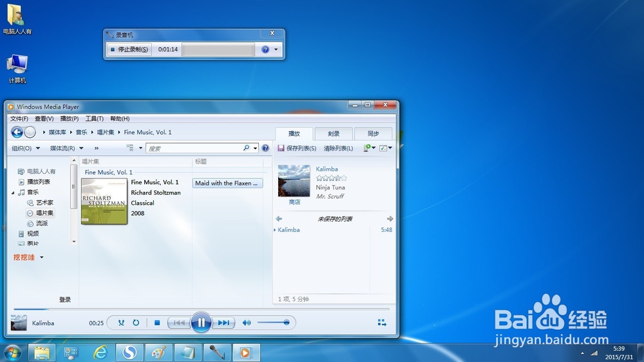Click 清除列表(L) button
644x362 pixels.
338,148
